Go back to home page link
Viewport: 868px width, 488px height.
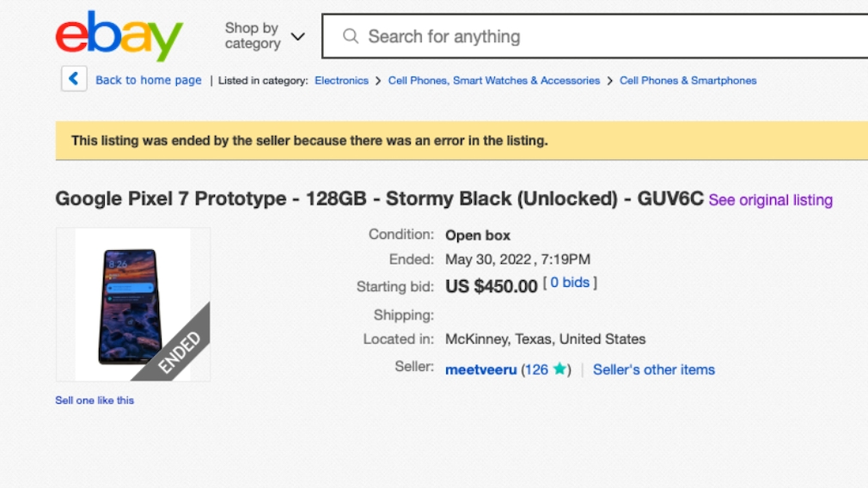[x=149, y=80]
